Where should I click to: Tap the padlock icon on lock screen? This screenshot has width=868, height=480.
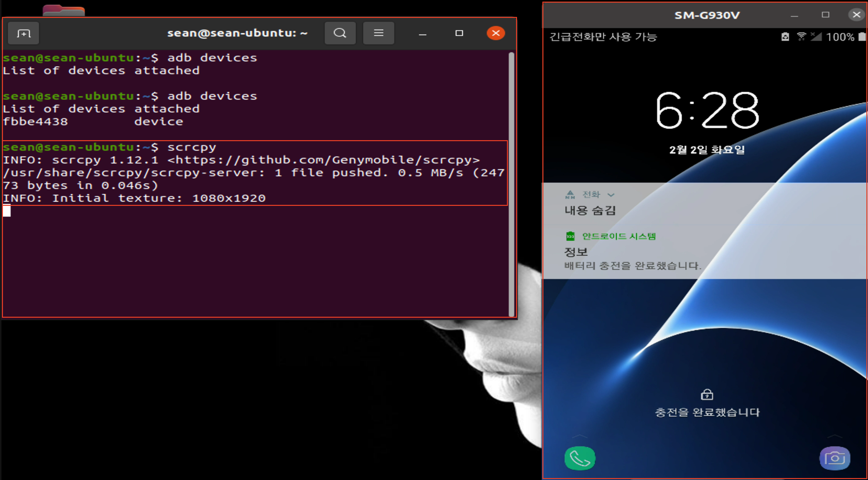[707, 394]
